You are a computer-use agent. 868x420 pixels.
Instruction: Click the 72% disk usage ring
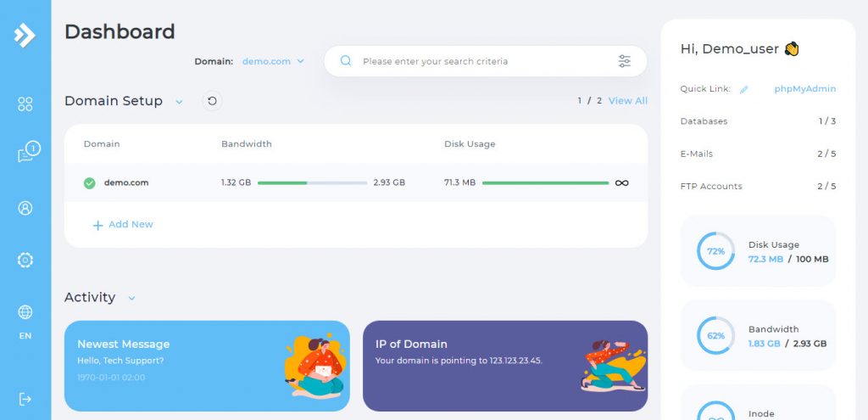715,251
